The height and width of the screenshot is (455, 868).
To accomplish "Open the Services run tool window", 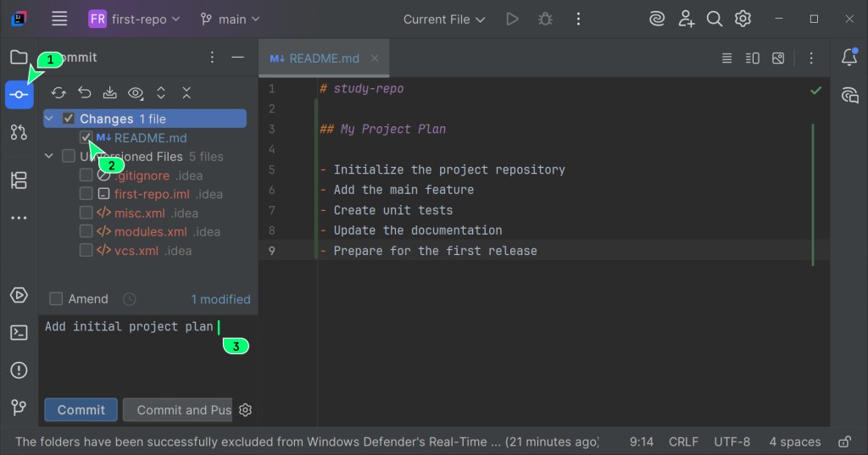I will (19, 295).
